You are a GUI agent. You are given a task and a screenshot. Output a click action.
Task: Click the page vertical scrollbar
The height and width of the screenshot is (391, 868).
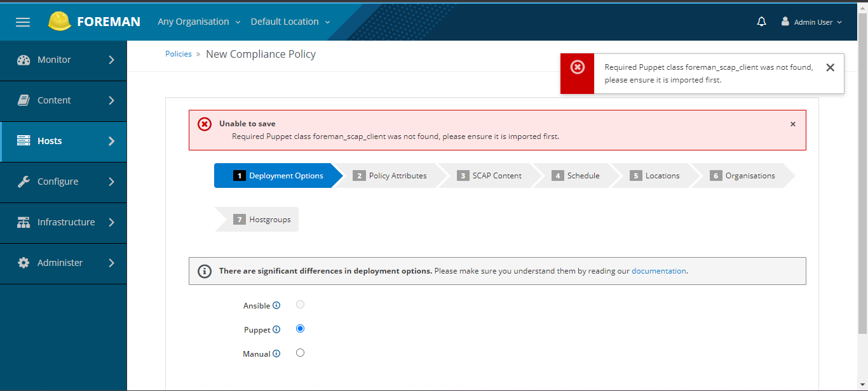point(862,175)
